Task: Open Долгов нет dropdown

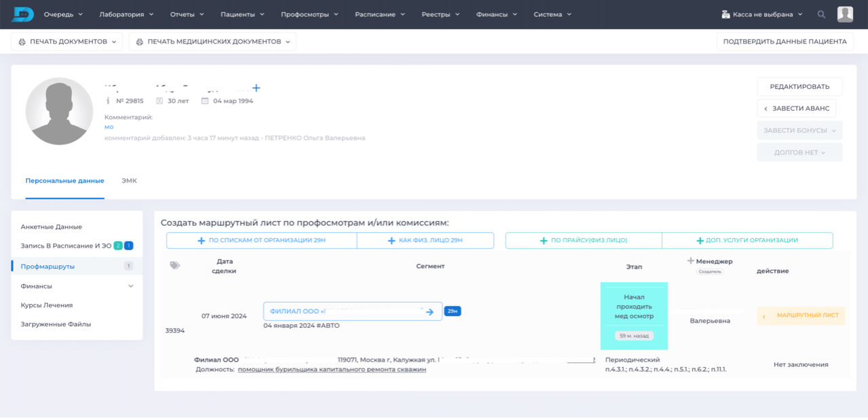Action: 799,153
